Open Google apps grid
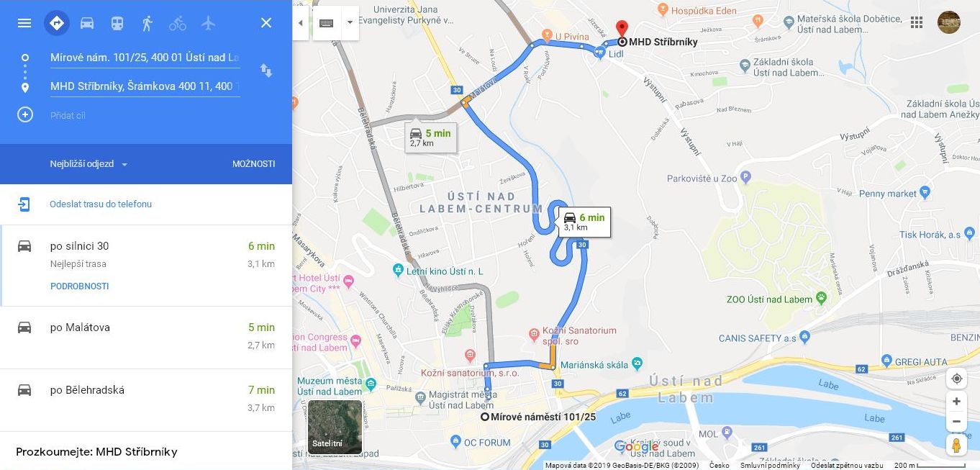 pyautogui.click(x=917, y=22)
